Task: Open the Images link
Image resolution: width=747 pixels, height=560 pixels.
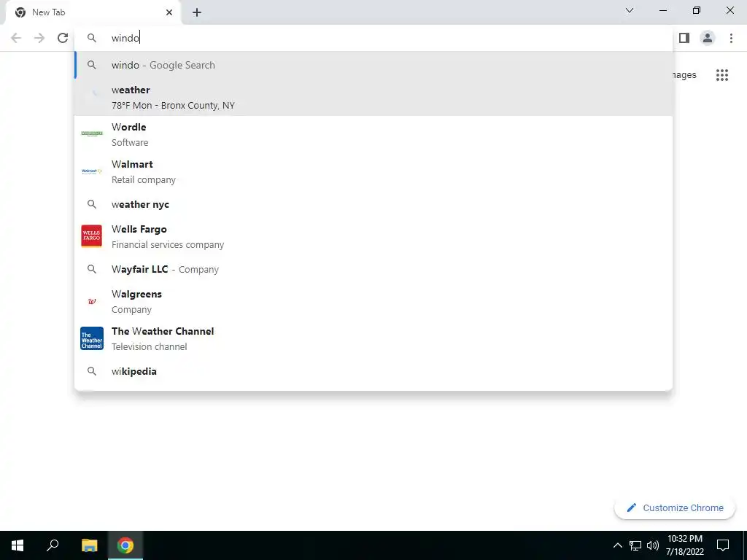Action: [x=684, y=75]
